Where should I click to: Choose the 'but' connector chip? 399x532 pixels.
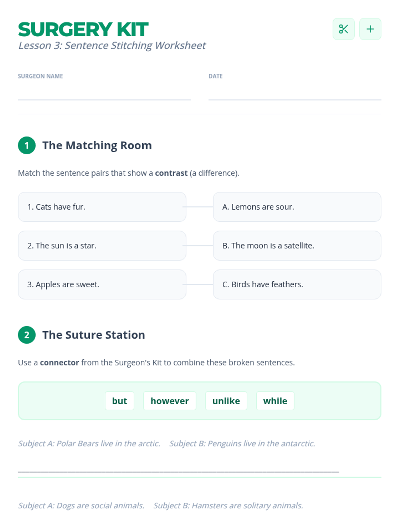[x=119, y=401]
